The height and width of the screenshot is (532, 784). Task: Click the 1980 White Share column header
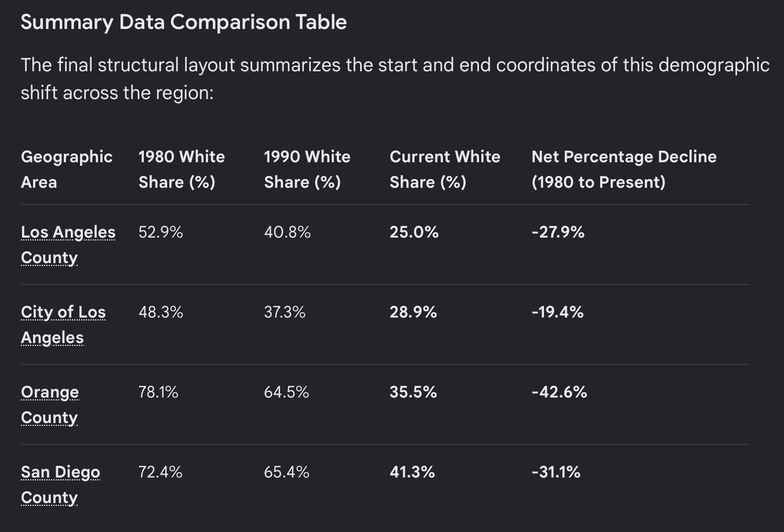(x=182, y=170)
